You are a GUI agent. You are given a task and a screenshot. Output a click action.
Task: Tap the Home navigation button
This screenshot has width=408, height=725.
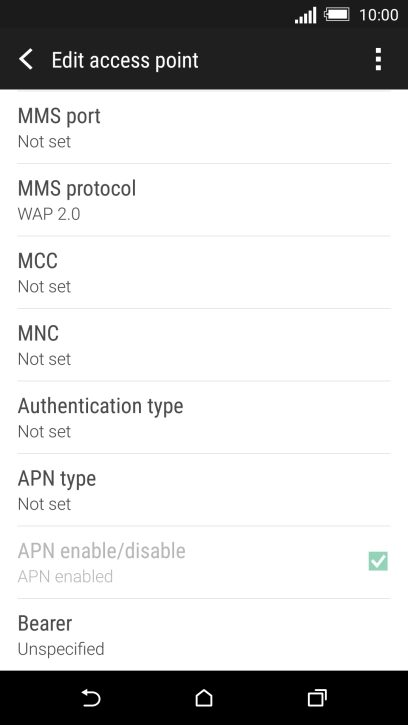[x=204, y=698]
